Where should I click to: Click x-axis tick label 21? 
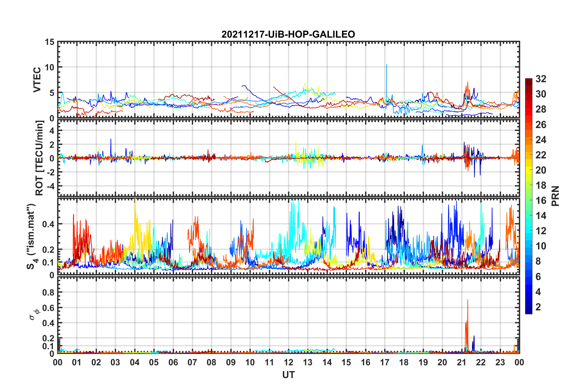click(x=462, y=362)
